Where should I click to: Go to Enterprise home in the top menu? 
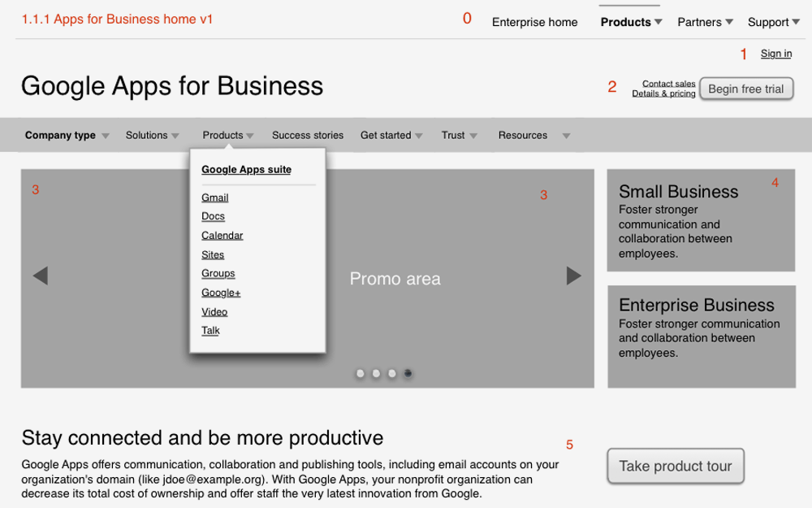pos(534,22)
